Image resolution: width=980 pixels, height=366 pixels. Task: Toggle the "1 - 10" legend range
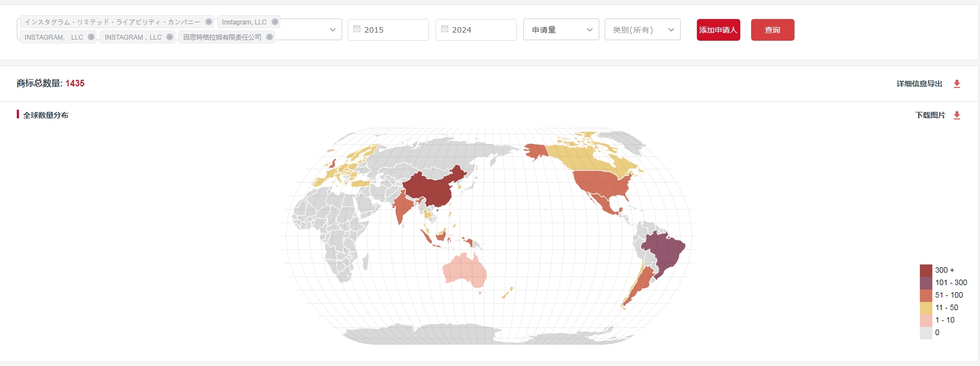[x=945, y=320]
